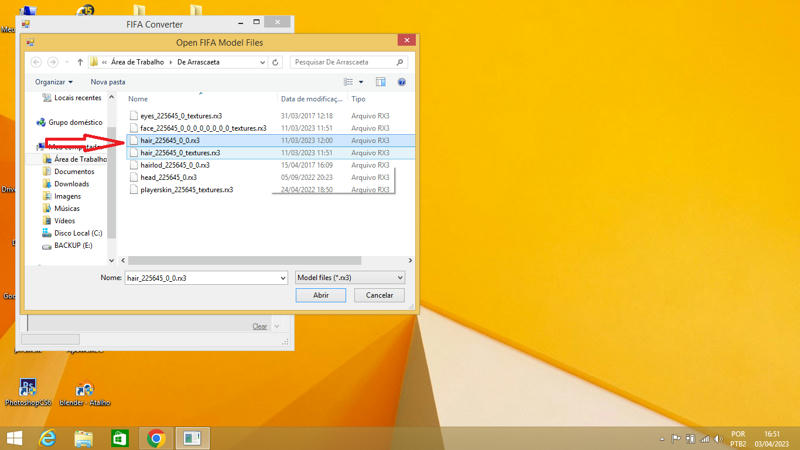The height and width of the screenshot is (450, 800).
Task: Click Área de Trabalho in address path
Action: pos(137,62)
